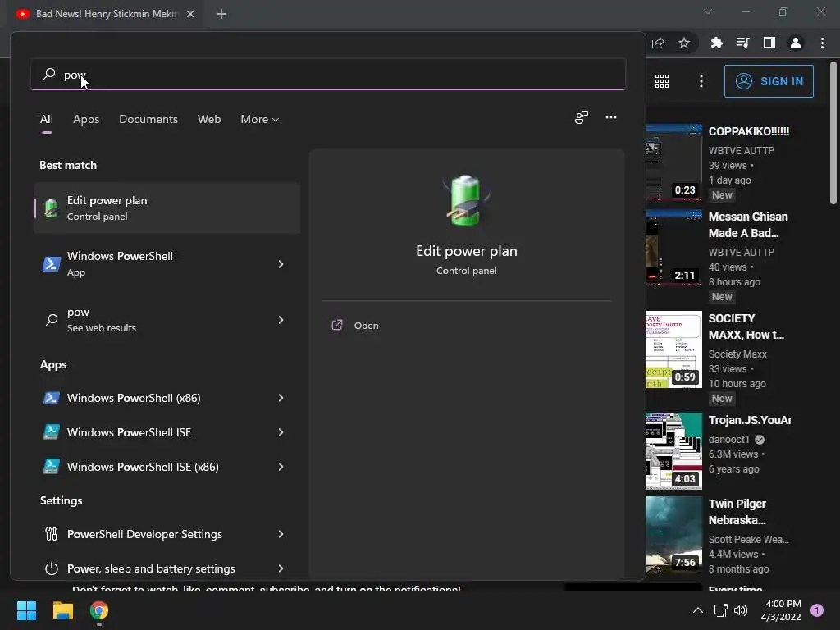
Task: Click the YouTube SIGN IN button
Action: [769, 81]
